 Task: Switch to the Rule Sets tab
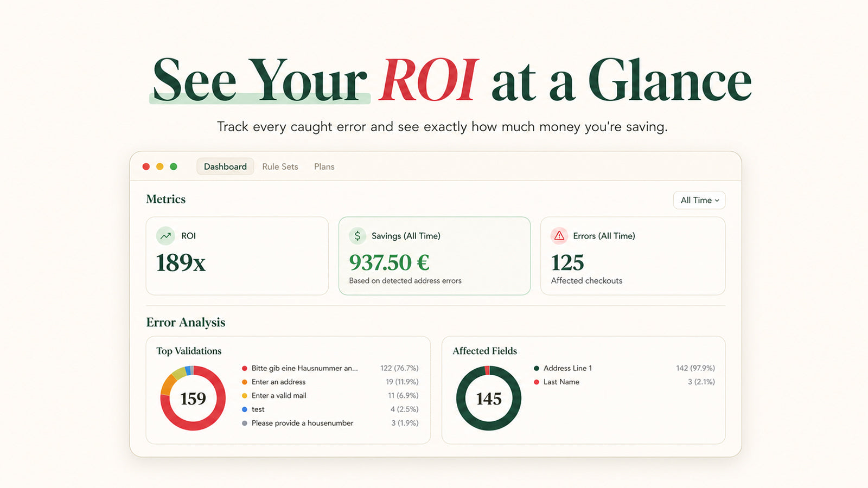(280, 166)
